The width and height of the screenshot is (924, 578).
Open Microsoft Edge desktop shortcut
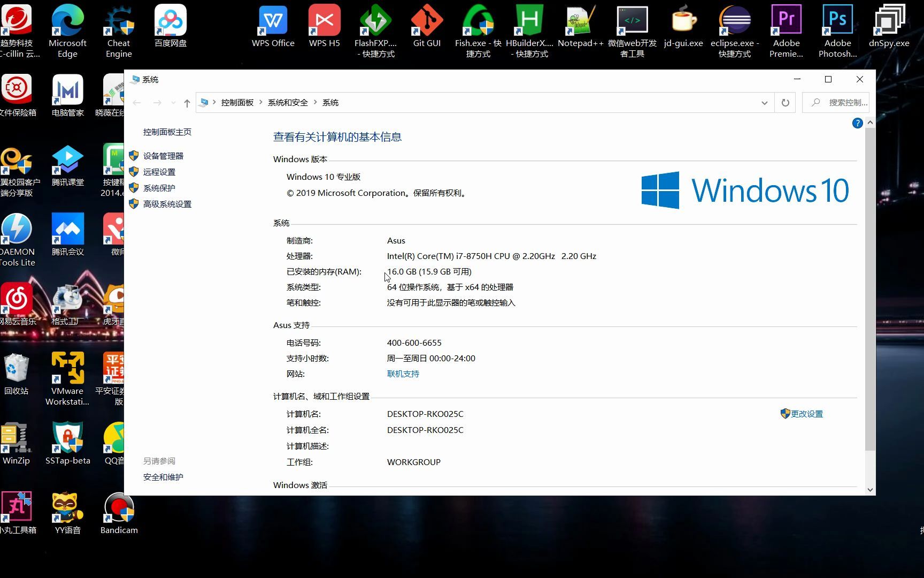tap(67, 31)
